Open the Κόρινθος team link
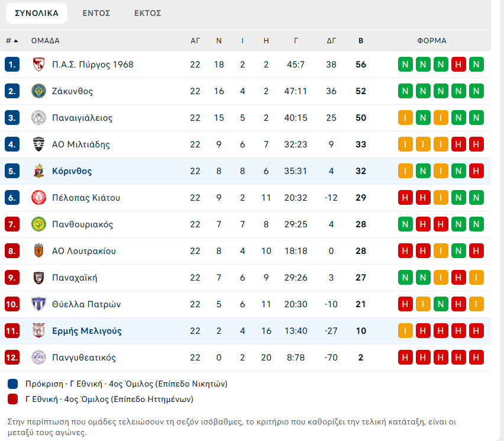The image size is (504, 441). [72, 171]
